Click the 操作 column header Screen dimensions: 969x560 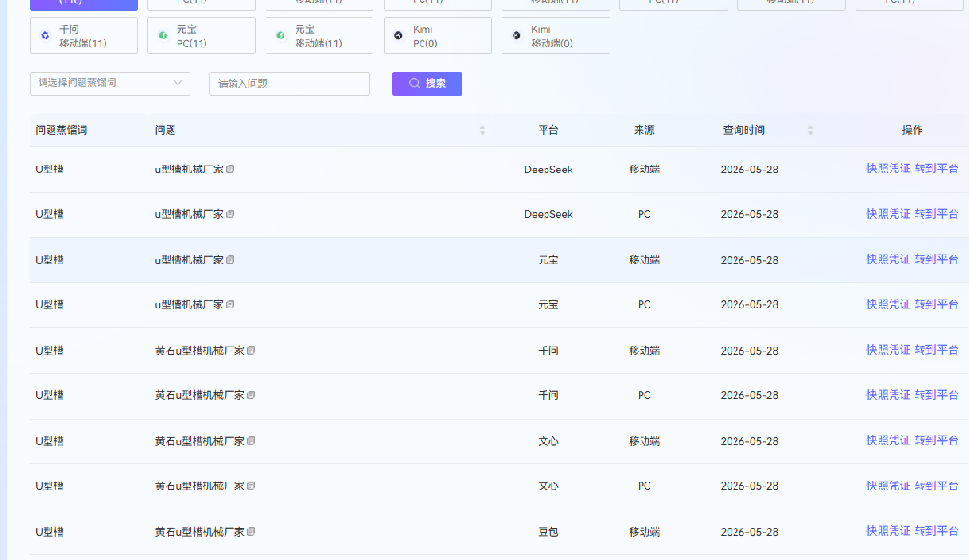point(912,130)
